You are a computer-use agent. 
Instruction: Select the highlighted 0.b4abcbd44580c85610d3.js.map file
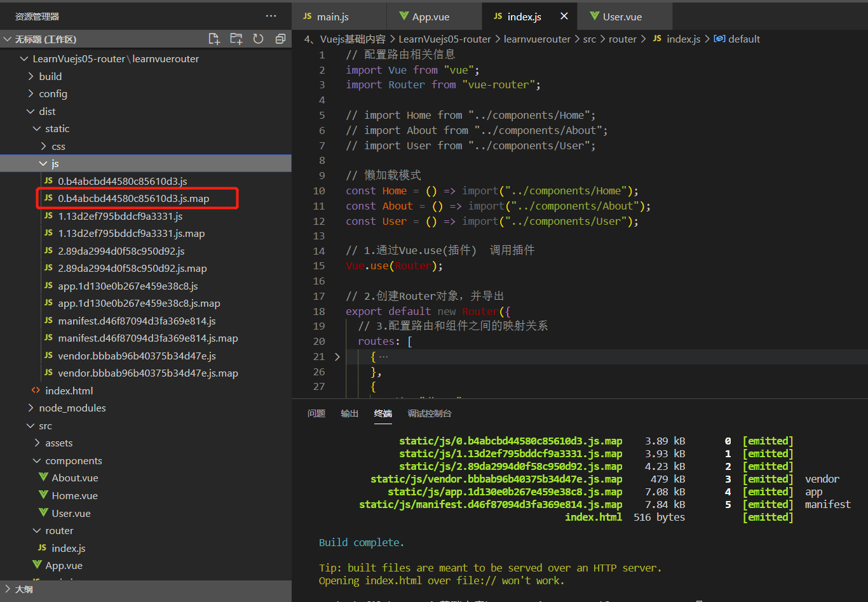coord(133,199)
